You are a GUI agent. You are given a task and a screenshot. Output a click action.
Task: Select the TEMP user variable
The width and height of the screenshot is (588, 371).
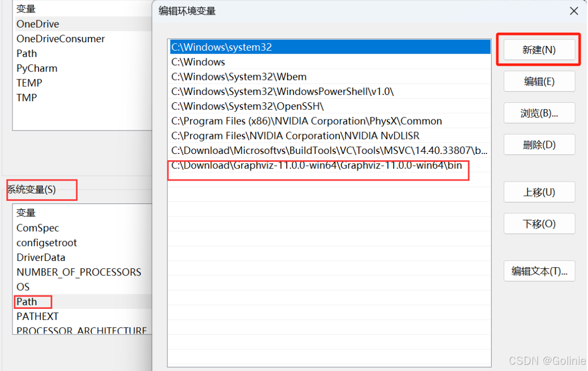(x=29, y=82)
